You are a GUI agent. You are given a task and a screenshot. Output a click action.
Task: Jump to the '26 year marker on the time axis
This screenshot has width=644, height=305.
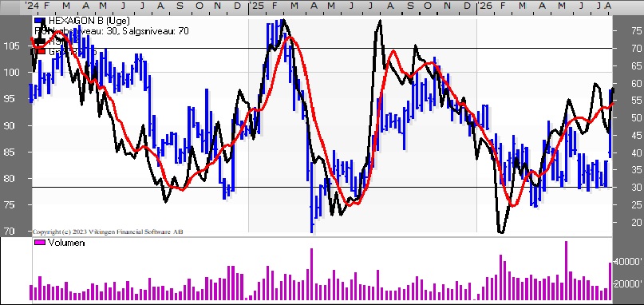484,6
